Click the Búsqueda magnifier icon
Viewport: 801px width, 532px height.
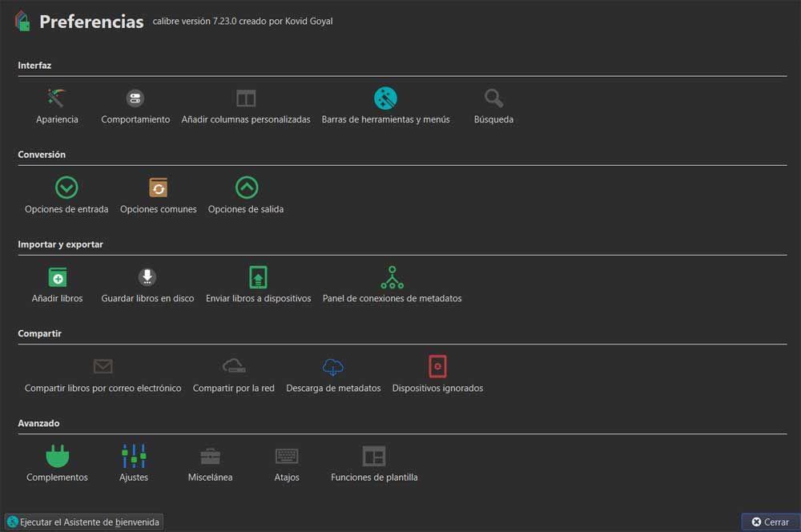click(493, 99)
